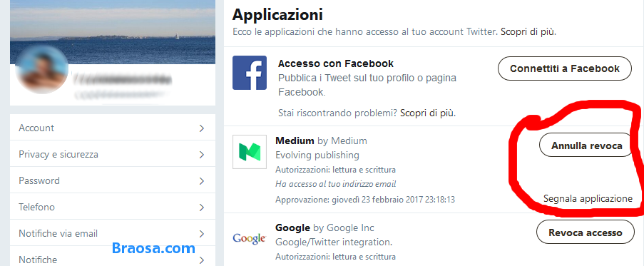Open the Account settings menu item
Viewport: 644px width, 266px height.
113,128
